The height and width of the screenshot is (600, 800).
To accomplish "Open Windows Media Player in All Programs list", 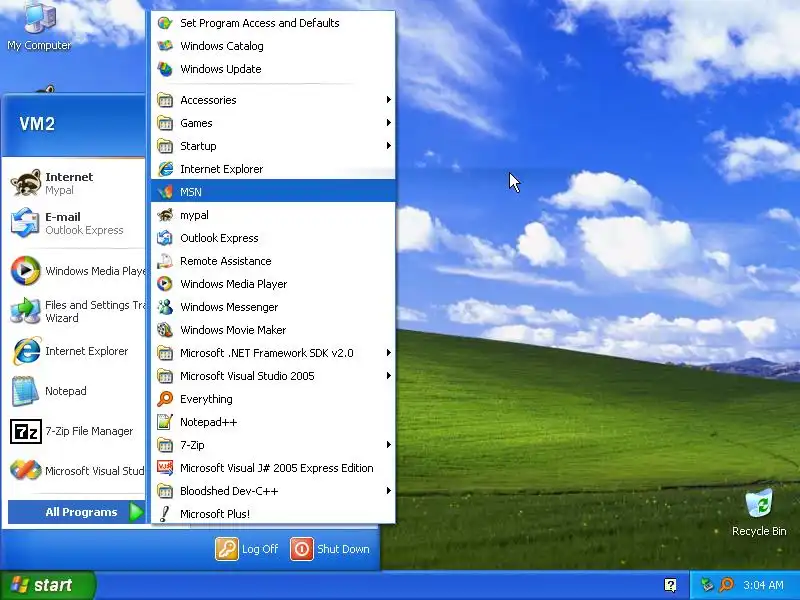I will click(x=273, y=284).
